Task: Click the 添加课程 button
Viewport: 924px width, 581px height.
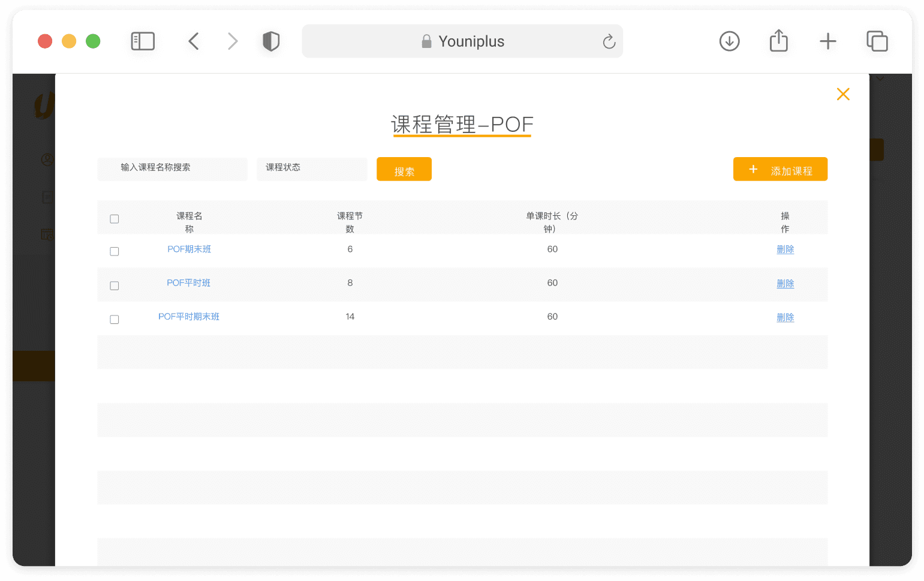Action: click(780, 169)
